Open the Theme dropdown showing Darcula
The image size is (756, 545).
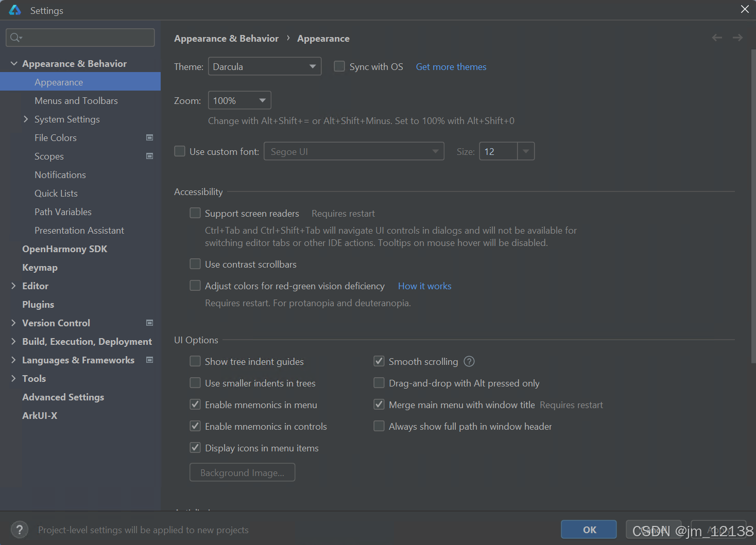point(265,66)
